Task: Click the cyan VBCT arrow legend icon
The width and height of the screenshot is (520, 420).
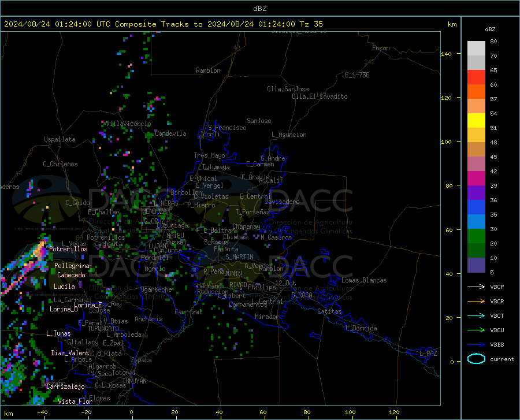Action: click(476, 315)
